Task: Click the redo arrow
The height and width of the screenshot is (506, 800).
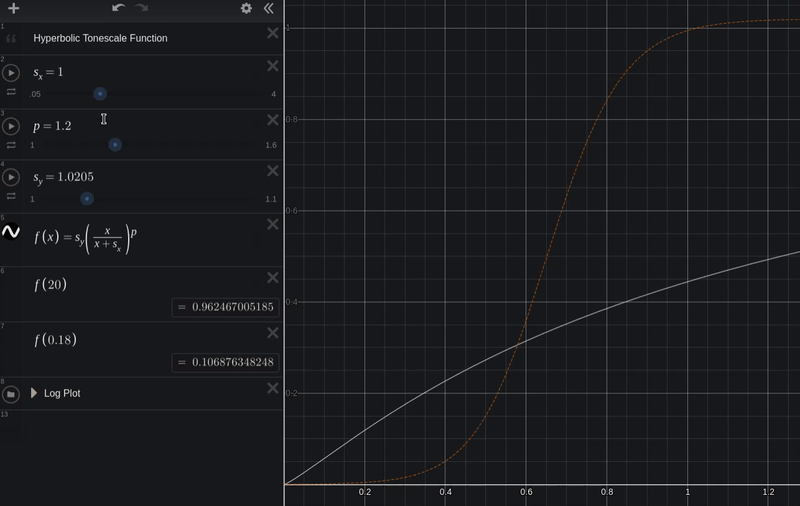Action: pyautogui.click(x=141, y=9)
